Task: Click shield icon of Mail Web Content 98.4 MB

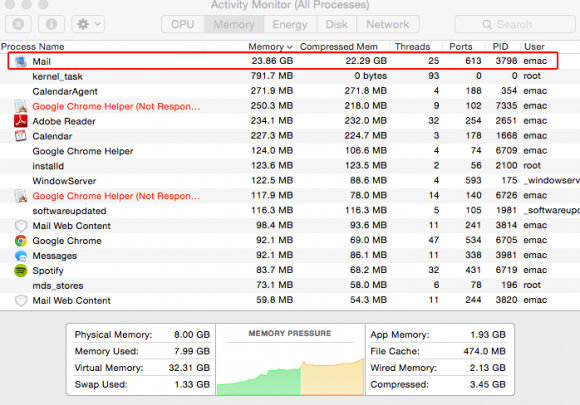Action: pos(21,226)
